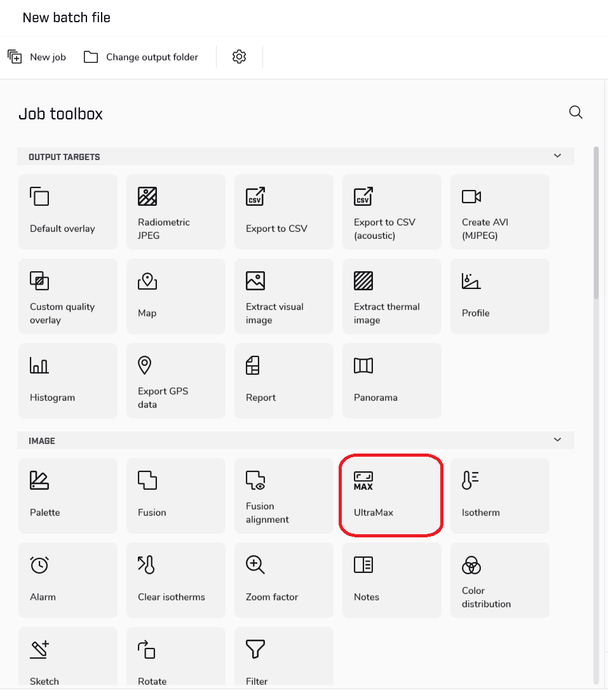
Task: Click the New job button
Action: (37, 57)
